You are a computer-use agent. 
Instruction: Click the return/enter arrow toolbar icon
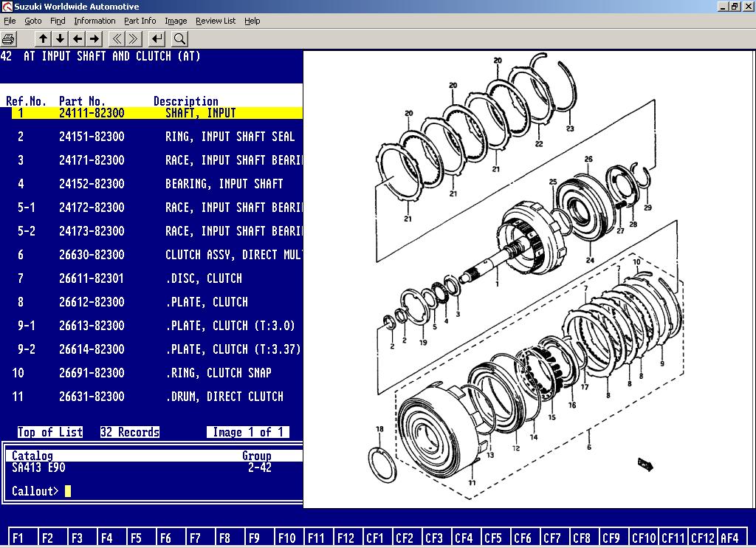[x=157, y=39]
